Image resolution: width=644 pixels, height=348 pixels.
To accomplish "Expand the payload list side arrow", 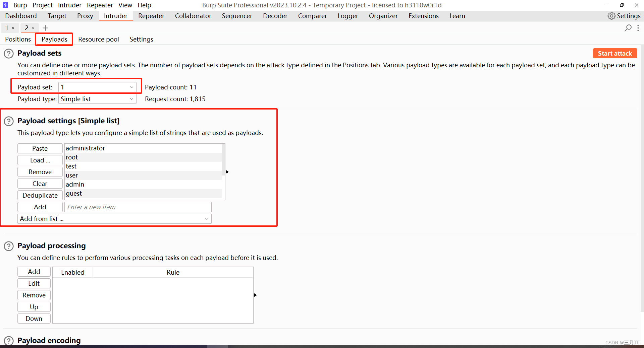I will (x=227, y=172).
